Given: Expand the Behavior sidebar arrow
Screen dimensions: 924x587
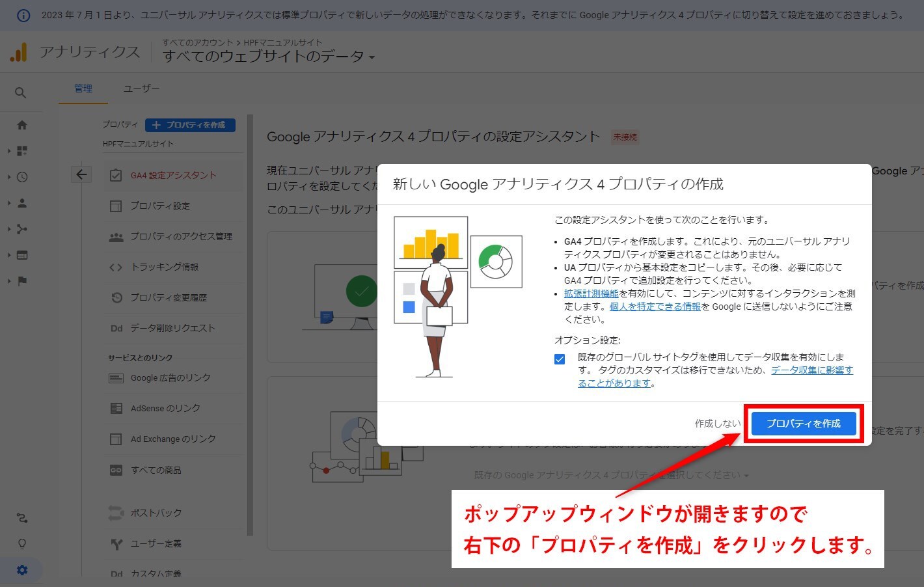Looking at the screenshot, I should [9, 255].
